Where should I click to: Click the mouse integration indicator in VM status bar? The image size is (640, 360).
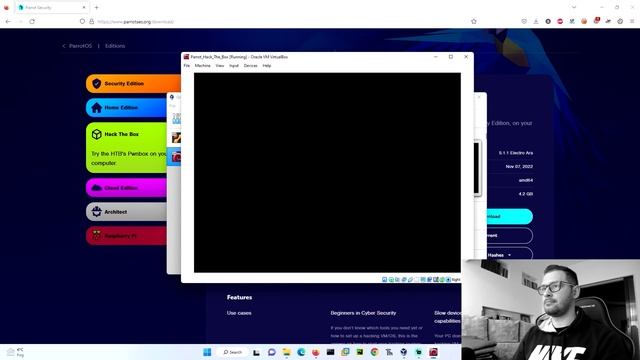(442, 280)
